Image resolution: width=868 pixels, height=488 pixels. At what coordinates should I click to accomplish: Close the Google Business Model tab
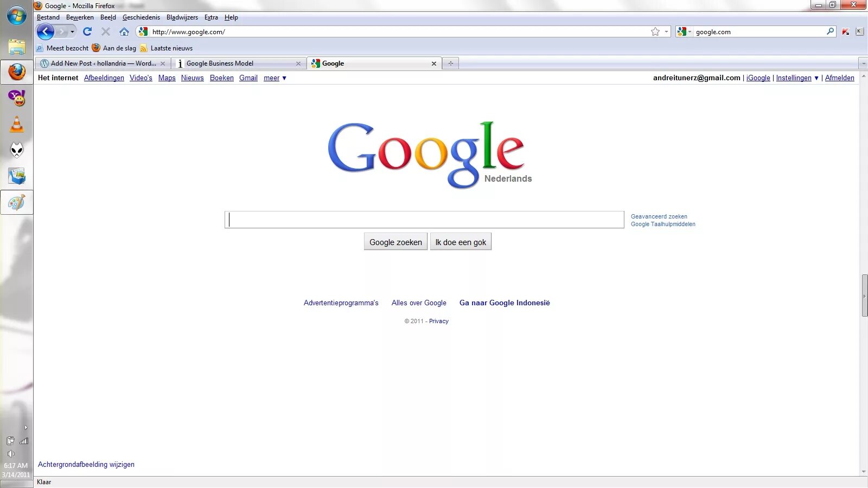[x=298, y=63]
